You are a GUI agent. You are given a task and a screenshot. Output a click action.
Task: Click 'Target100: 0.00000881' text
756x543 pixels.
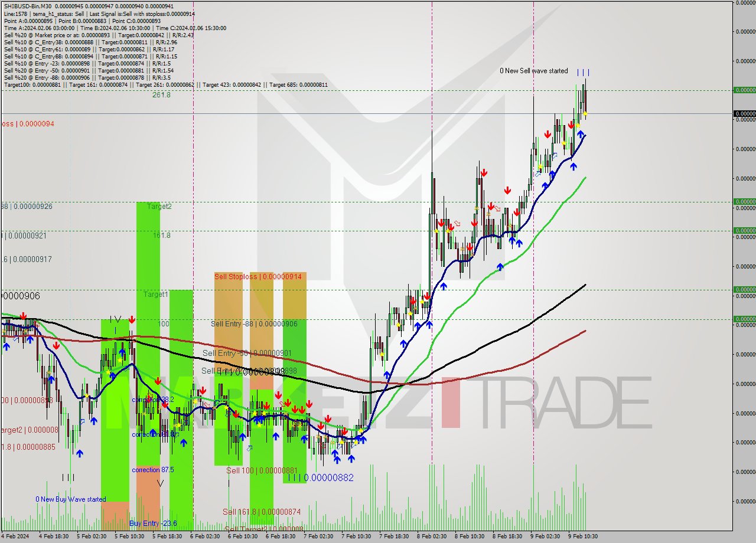(x=32, y=84)
